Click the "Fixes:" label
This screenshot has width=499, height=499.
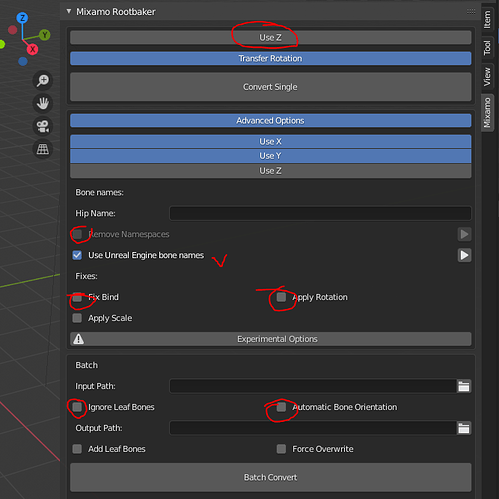(86, 276)
